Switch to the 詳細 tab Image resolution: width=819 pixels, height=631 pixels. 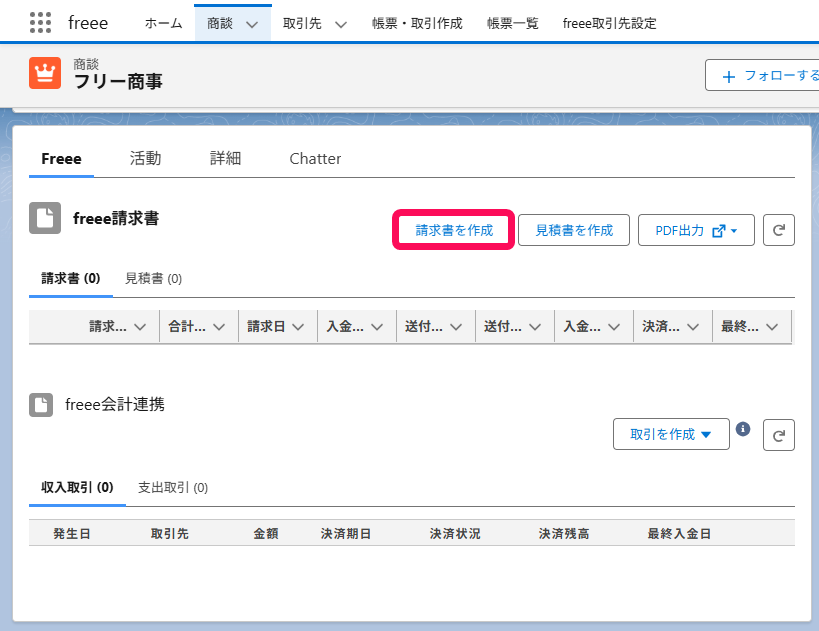coord(225,158)
